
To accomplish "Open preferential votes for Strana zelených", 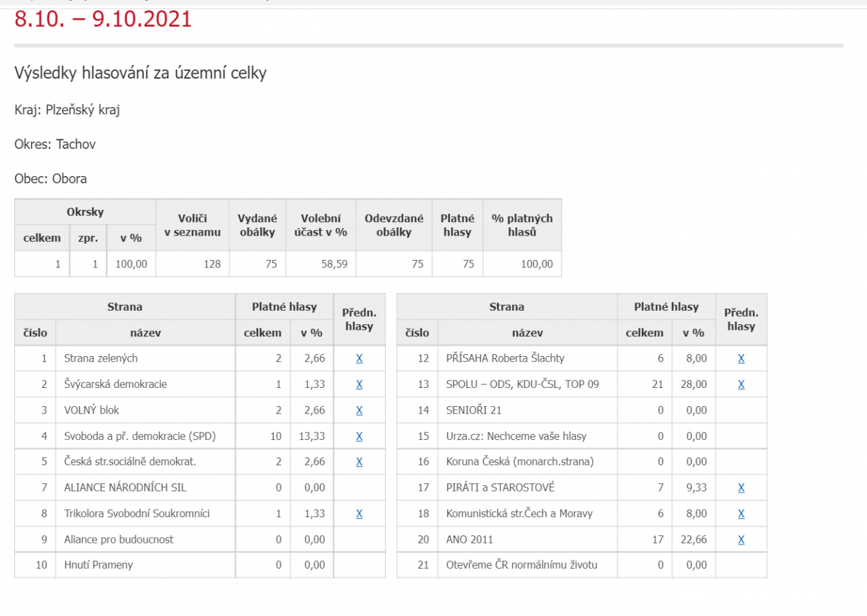I will pos(359,359).
